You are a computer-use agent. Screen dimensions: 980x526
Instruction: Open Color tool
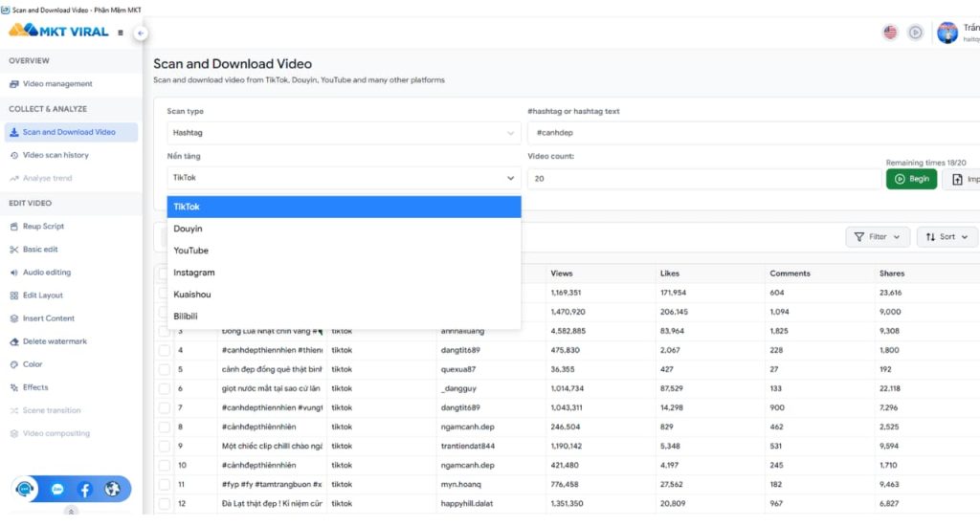26,364
